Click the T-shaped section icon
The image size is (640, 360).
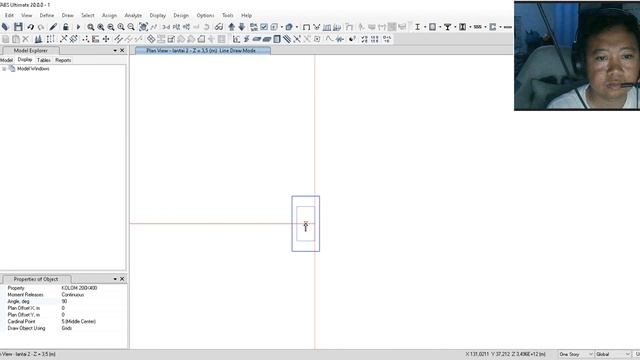[x=448, y=27]
